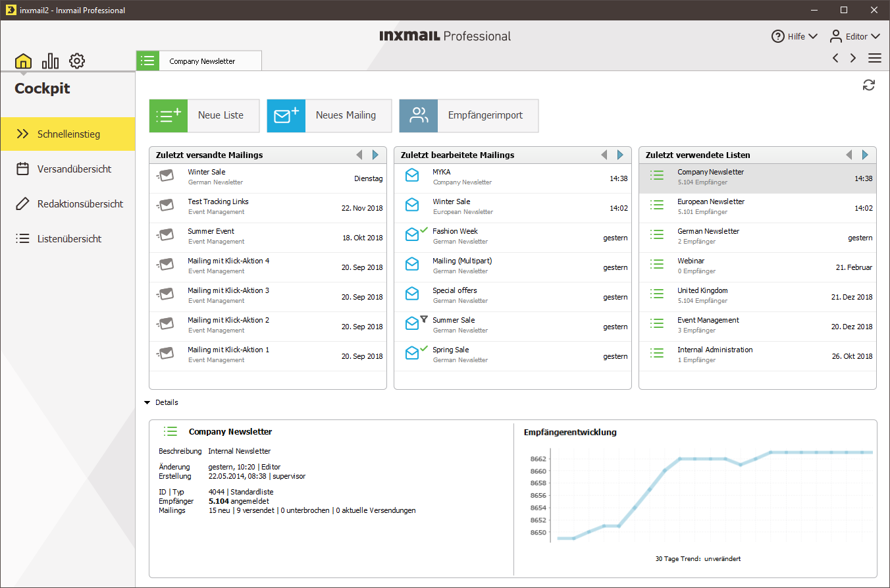Click the Neues Mailing button
This screenshot has height=588, width=890.
pos(329,115)
